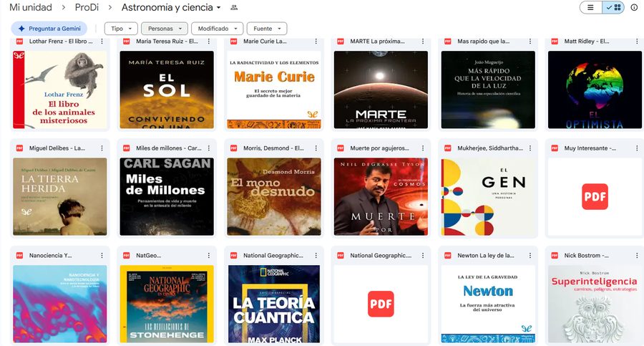Open the Personas filter dropdown
This screenshot has height=346, width=644.
click(x=165, y=29)
